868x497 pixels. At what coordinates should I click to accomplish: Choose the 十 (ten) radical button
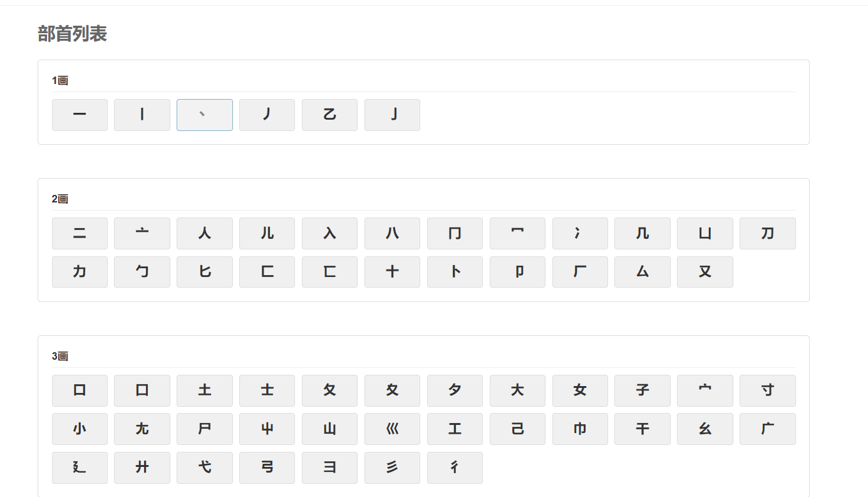[x=392, y=272]
